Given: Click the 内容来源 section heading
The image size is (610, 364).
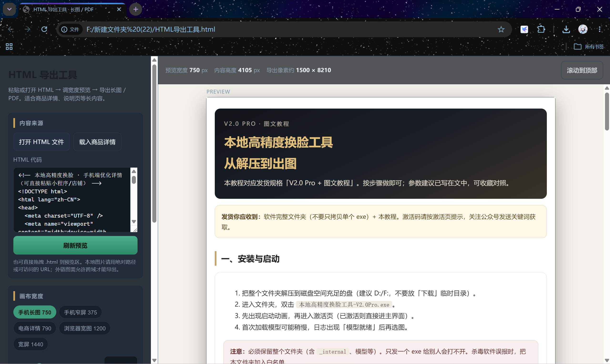Looking at the screenshot, I should click(x=31, y=123).
